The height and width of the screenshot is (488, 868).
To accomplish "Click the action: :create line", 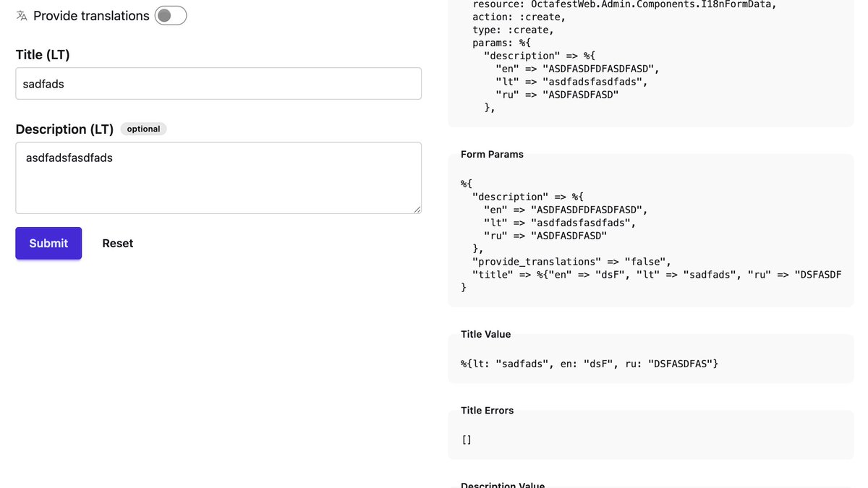I will pyautogui.click(x=519, y=17).
